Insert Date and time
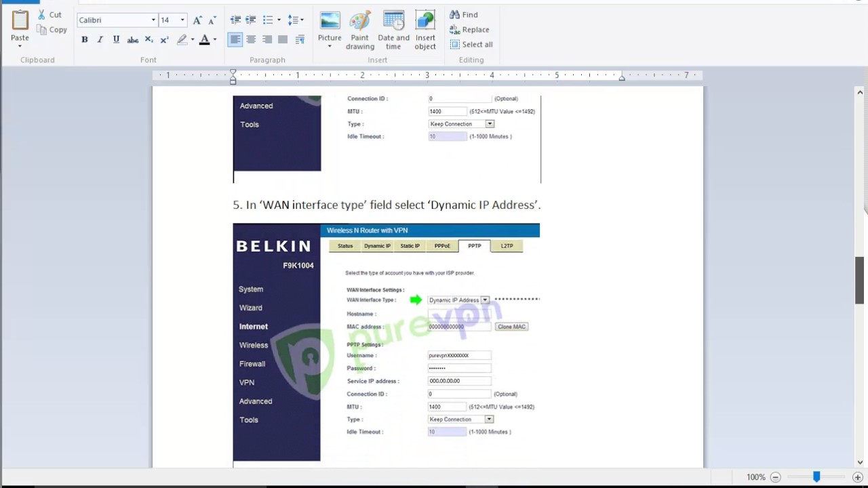The width and height of the screenshot is (868, 488). point(393,30)
